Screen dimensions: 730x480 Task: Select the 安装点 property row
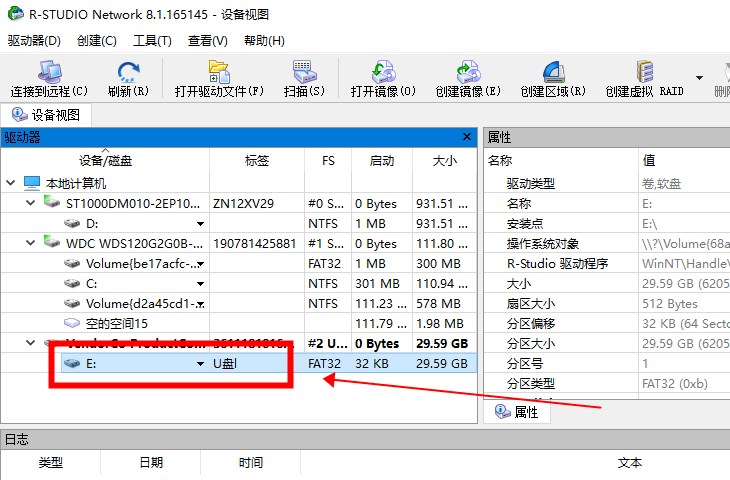click(x=607, y=223)
